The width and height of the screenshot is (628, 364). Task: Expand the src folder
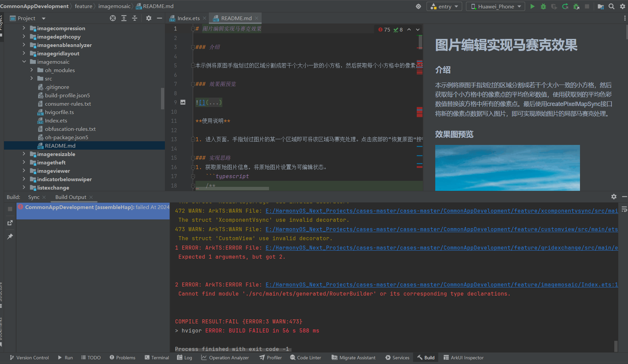pyautogui.click(x=32, y=78)
